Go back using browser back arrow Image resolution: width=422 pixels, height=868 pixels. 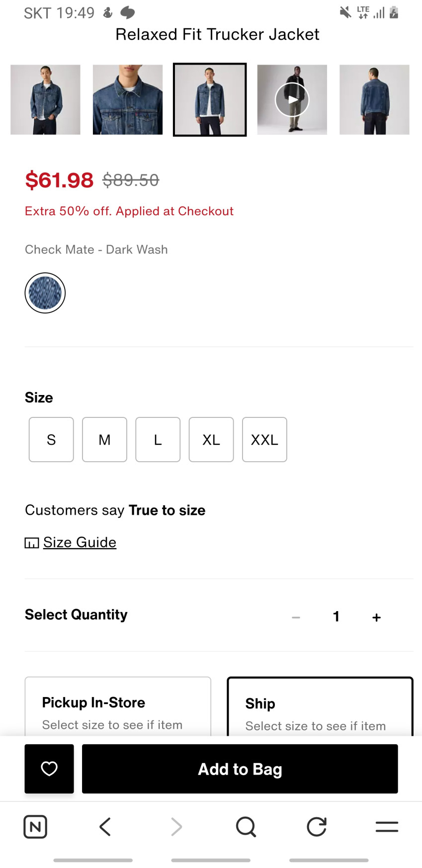pos(105,827)
